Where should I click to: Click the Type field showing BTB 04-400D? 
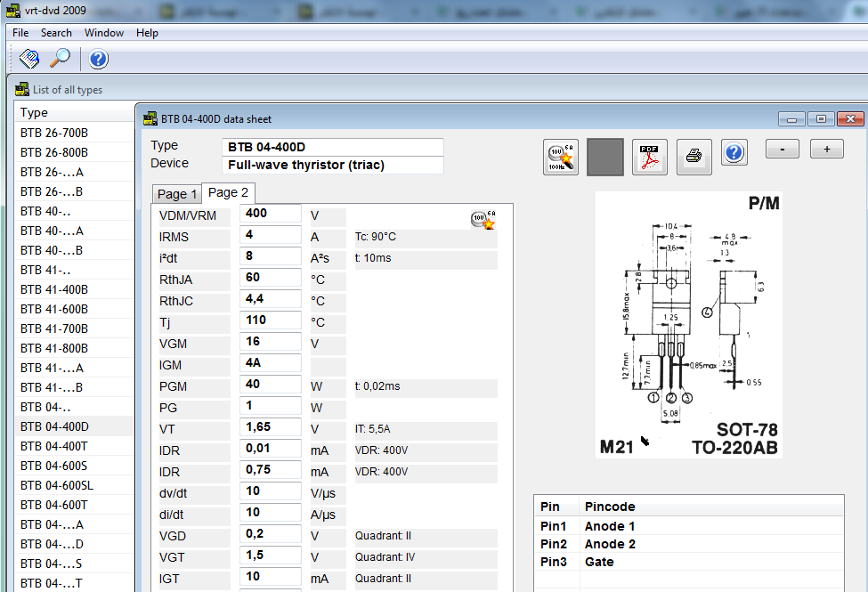click(333, 147)
